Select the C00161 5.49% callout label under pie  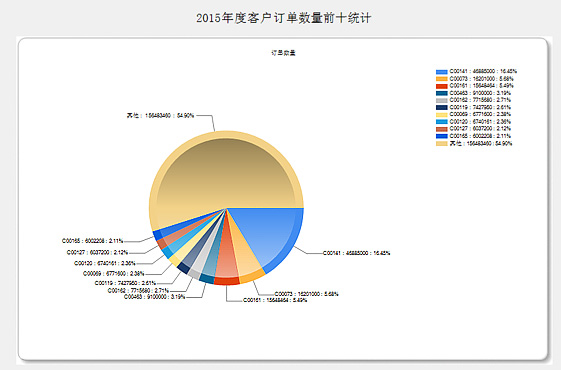pos(275,300)
